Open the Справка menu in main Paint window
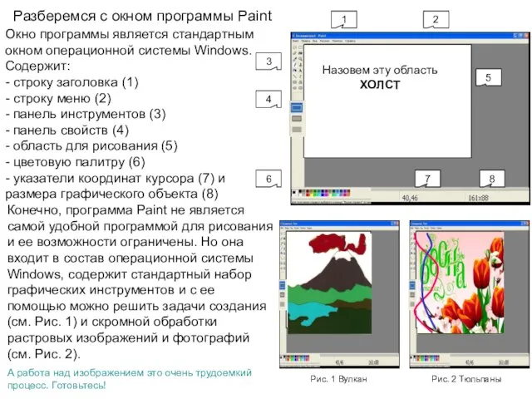Viewport: 532px width, 399px height. [350, 41]
